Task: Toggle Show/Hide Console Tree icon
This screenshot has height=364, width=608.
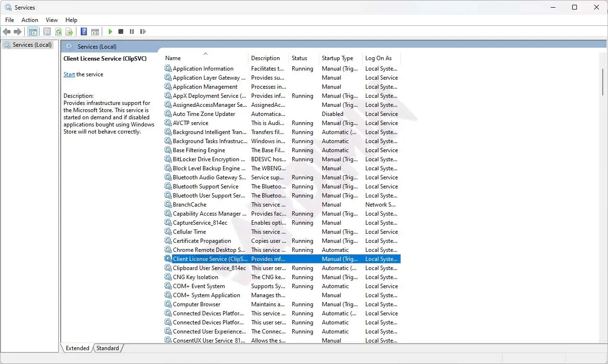Action: tap(32, 32)
